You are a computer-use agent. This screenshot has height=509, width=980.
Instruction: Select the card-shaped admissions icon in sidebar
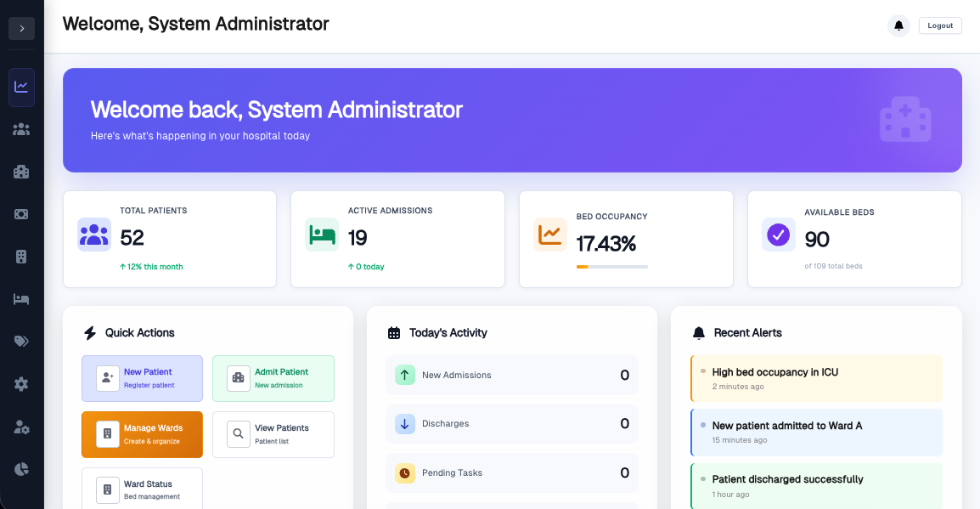(x=21, y=214)
